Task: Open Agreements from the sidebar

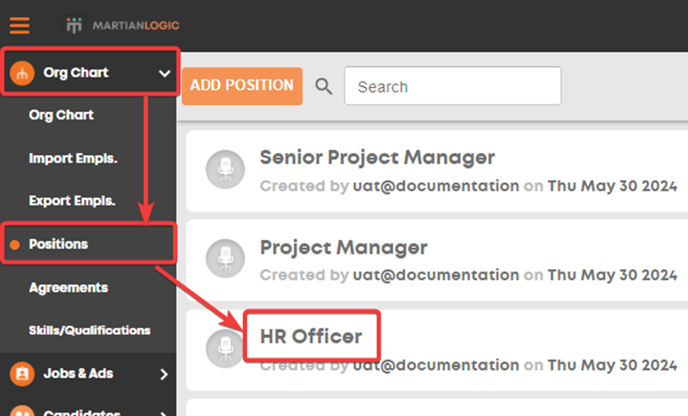Action: (68, 287)
